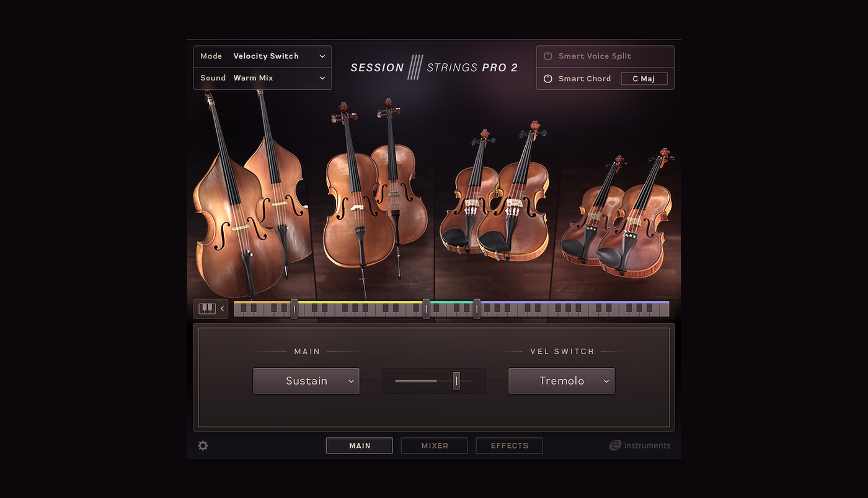
Task: Open the Sound Warm Mix dropdown
Action: click(x=263, y=78)
